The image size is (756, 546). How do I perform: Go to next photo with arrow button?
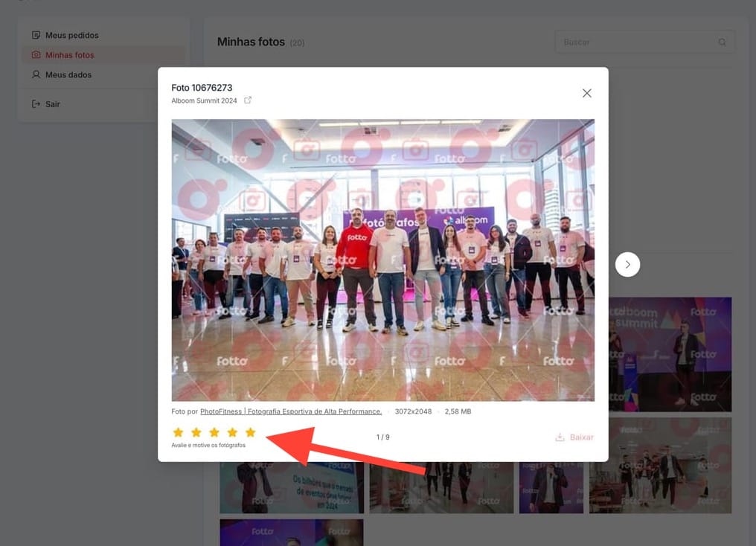(x=627, y=264)
